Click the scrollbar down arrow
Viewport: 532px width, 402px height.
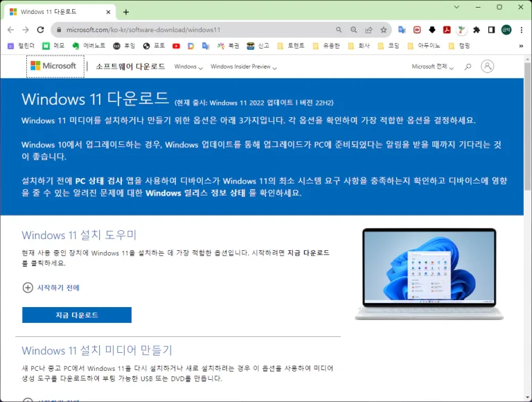528,398
